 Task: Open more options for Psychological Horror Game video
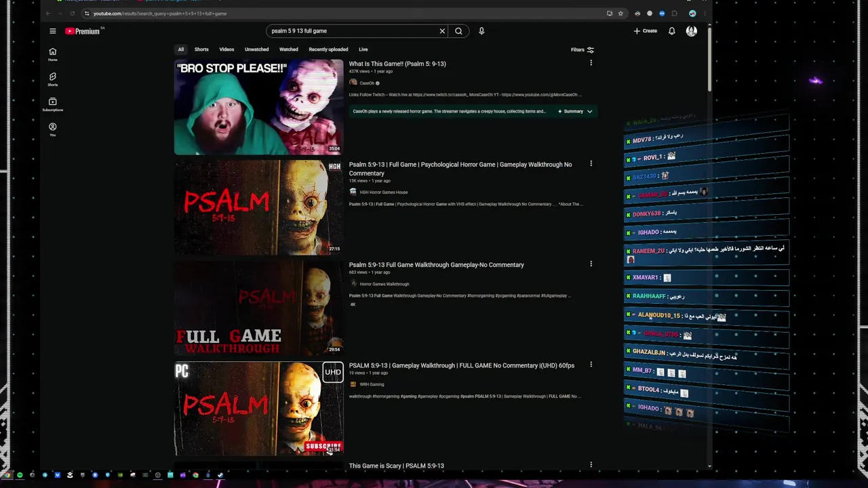click(x=591, y=163)
